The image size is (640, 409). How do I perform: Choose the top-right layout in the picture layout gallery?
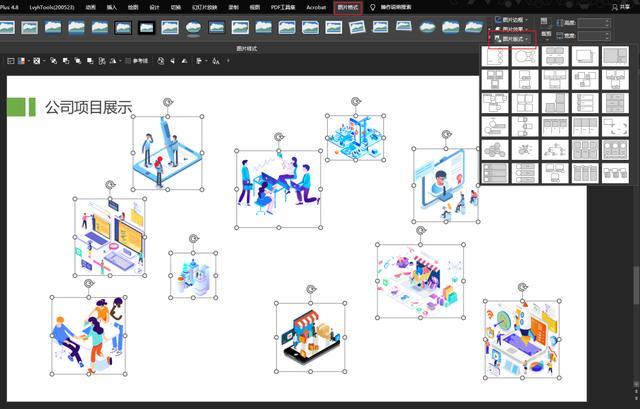(613, 56)
